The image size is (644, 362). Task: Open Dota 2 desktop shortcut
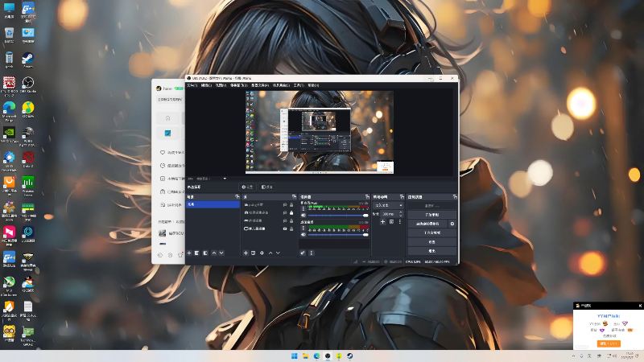coord(28,159)
